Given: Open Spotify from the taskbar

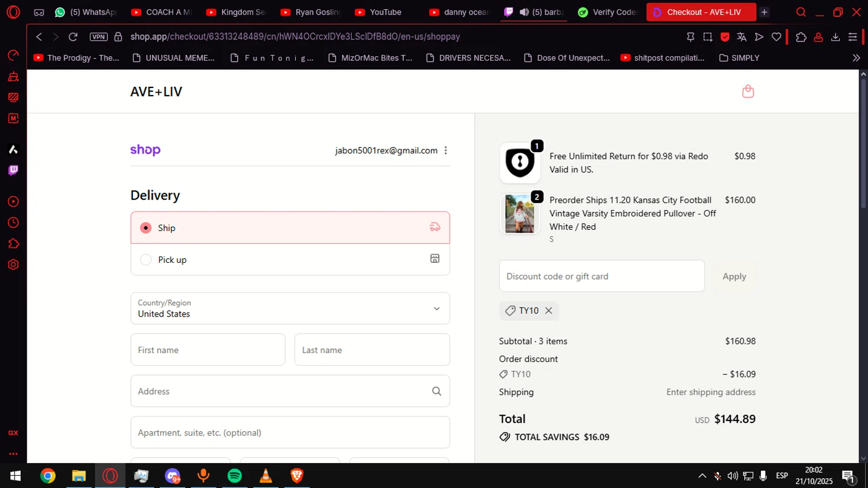Looking at the screenshot, I should tap(234, 476).
